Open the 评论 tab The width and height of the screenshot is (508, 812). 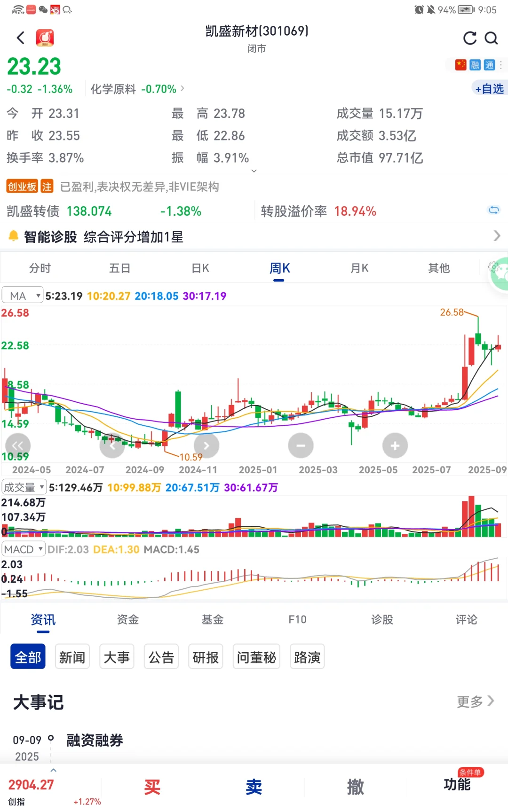coord(467,619)
